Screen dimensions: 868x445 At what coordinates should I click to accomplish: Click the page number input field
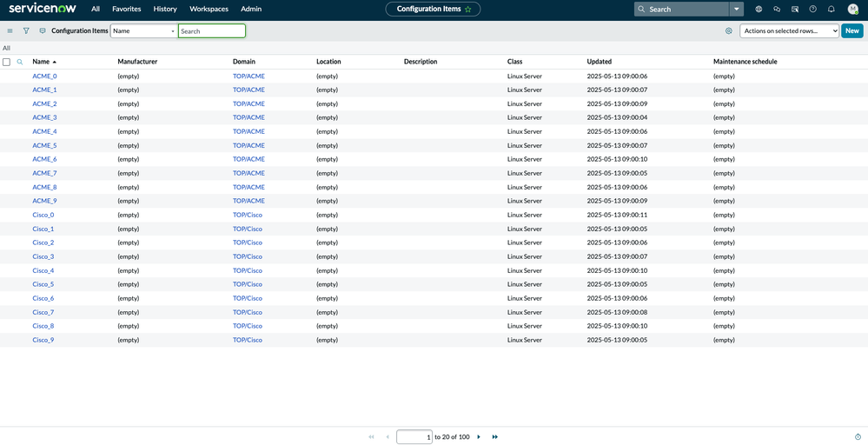414,436
